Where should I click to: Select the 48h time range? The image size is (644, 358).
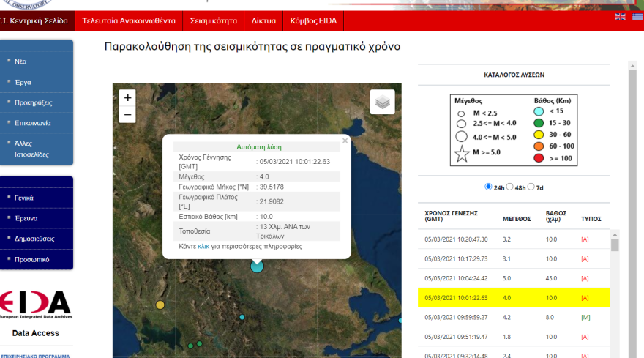[511, 187]
